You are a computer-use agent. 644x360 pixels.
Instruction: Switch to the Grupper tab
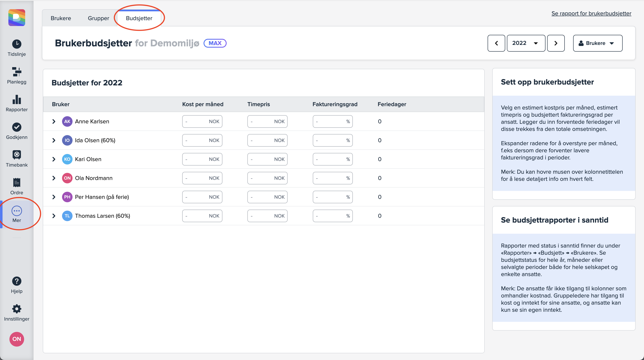click(x=98, y=18)
